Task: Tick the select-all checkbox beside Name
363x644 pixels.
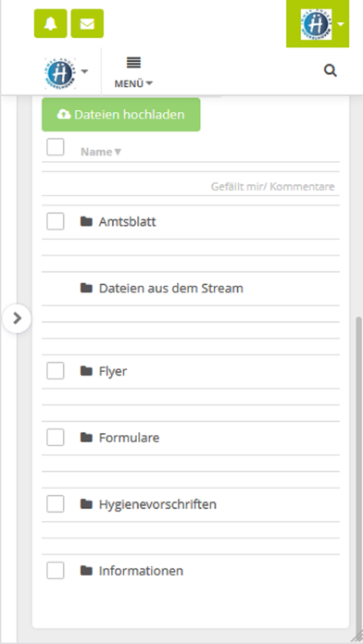Action: point(55,147)
